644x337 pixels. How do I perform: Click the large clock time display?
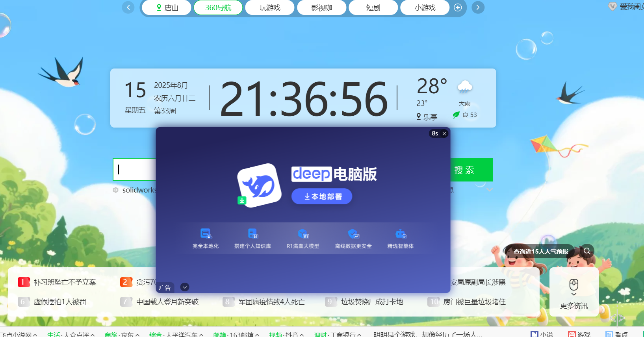304,99
